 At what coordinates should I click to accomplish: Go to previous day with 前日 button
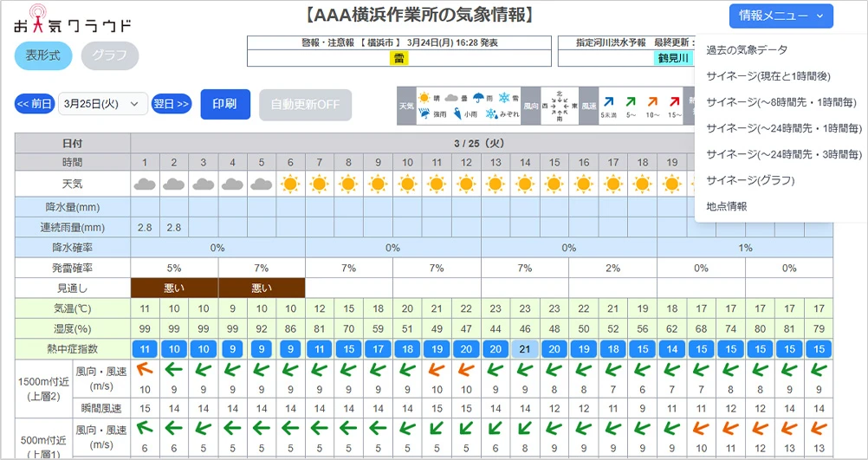pyautogui.click(x=35, y=104)
